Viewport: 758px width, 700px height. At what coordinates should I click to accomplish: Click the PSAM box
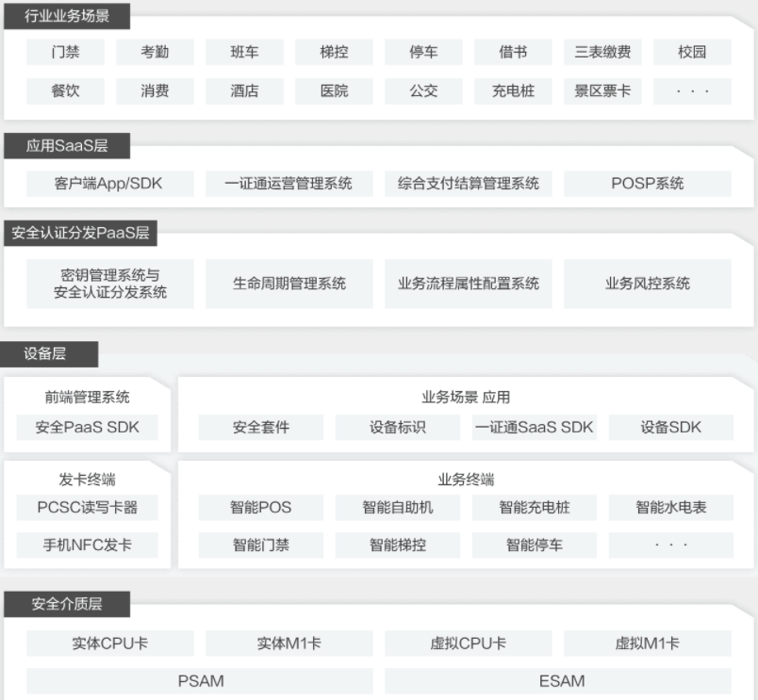[x=200, y=681]
